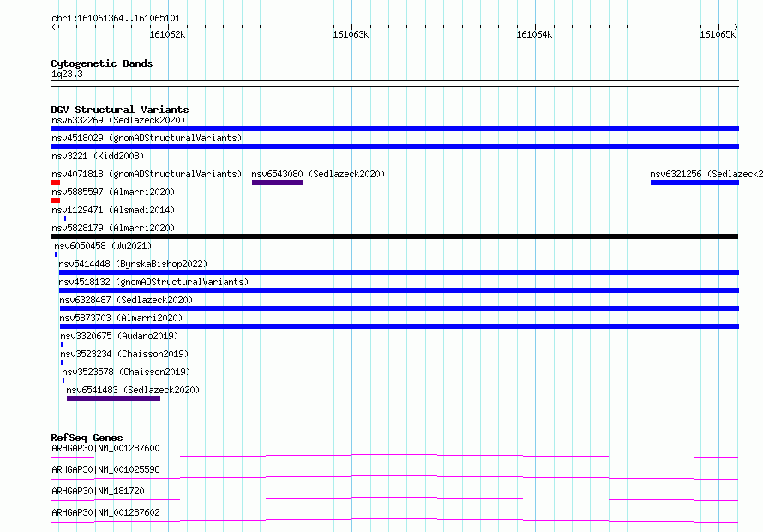This screenshot has width=763, height=532.
Task: Open variant nsv1129471 (Alsmadi2014) label
Action: [113, 210]
